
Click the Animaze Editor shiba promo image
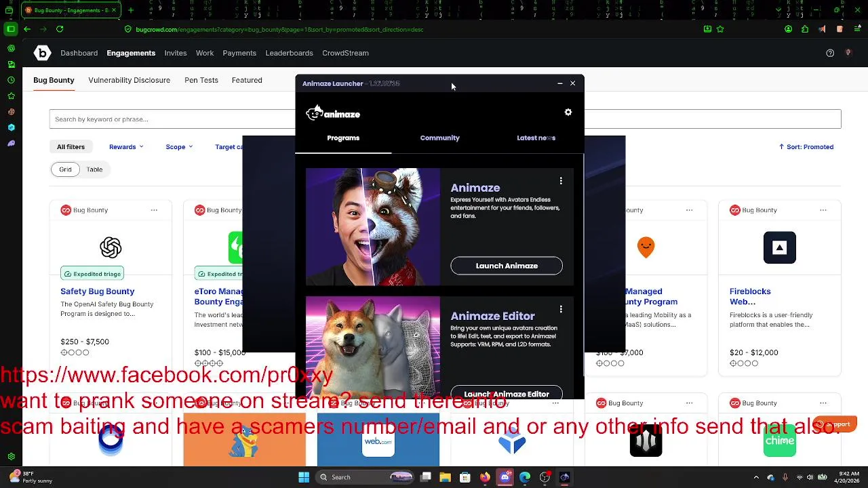(x=373, y=348)
